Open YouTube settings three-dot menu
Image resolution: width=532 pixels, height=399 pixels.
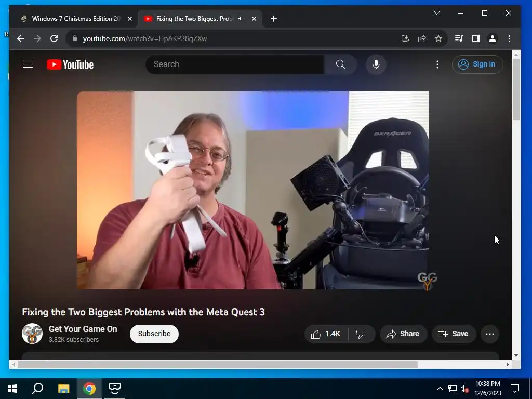point(437,64)
